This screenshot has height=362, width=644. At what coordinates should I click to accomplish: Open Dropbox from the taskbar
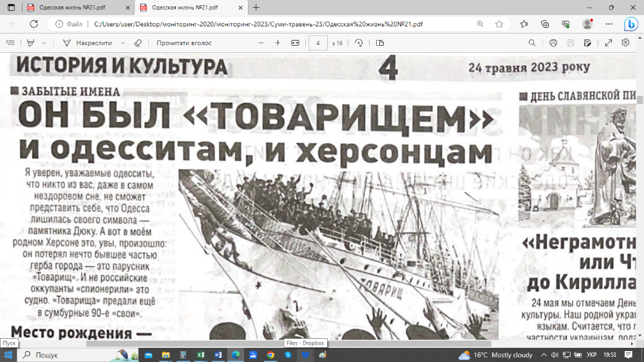pos(305,355)
